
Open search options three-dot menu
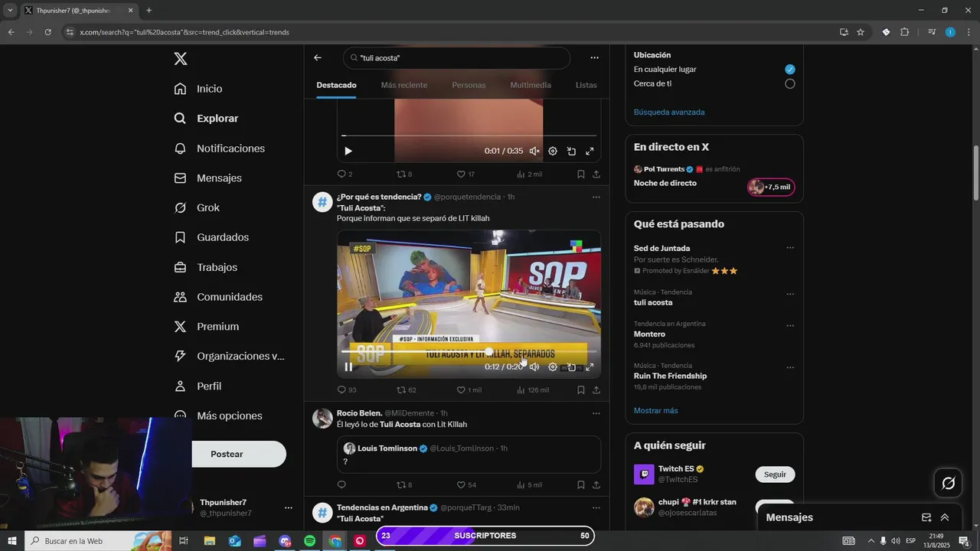[x=594, y=57]
